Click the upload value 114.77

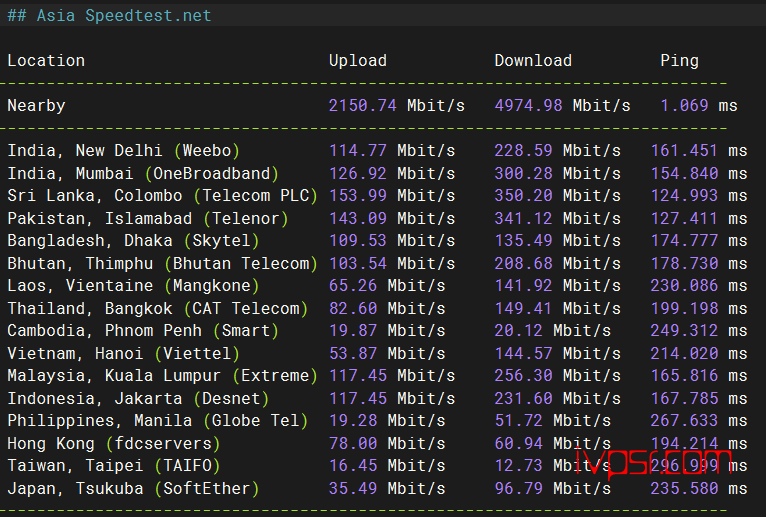point(358,151)
